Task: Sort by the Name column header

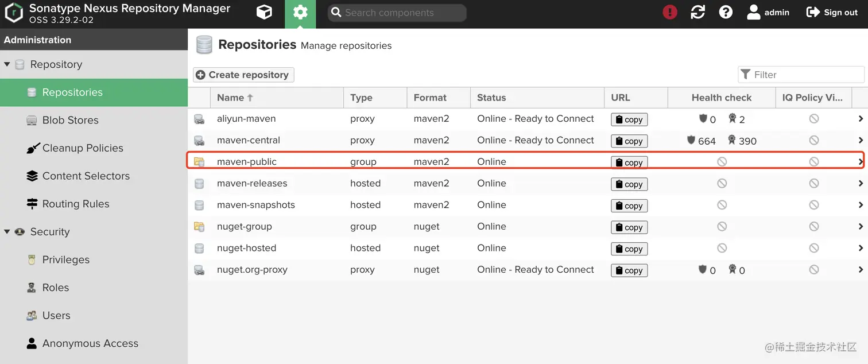Action: (x=277, y=98)
